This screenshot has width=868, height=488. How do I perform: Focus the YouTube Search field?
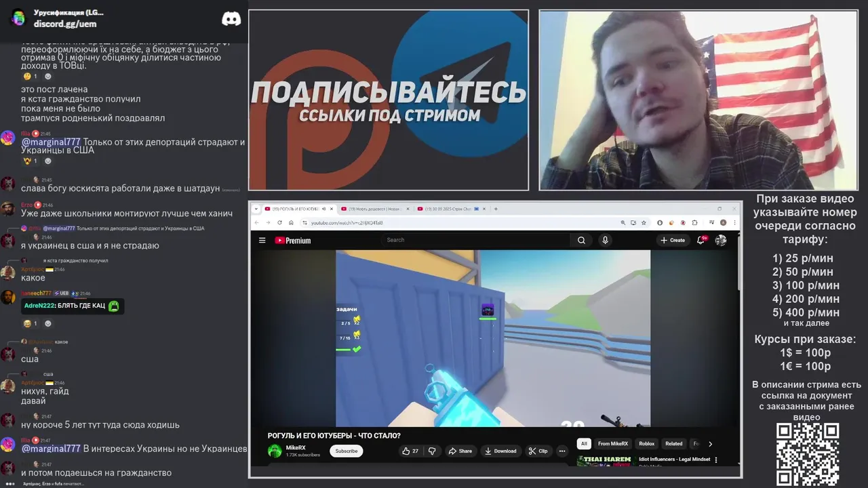(475, 240)
